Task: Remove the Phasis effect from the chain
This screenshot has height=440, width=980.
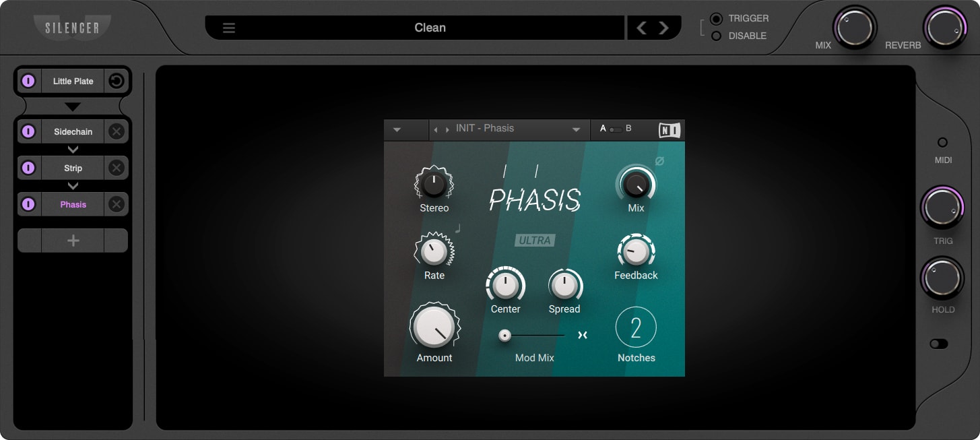Action: point(116,204)
